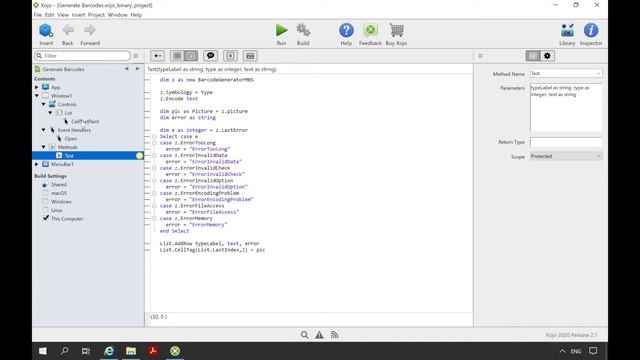
Task: Build the project using the gears icon
Action: tap(303, 30)
